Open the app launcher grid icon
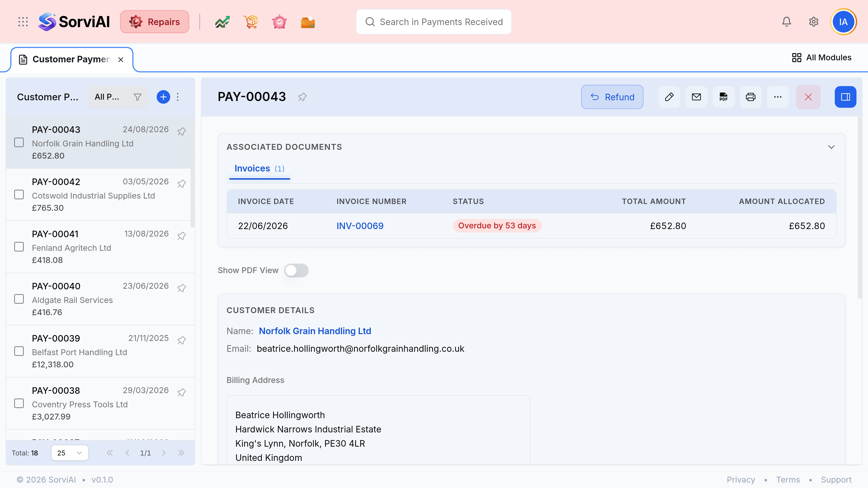Screen dimensions: 868x488 [x=23, y=22]
